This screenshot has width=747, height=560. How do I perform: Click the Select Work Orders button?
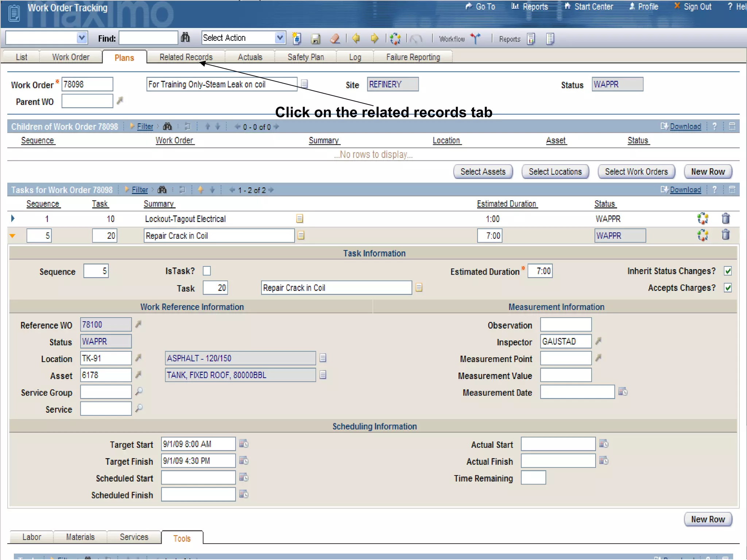point(636,172)
